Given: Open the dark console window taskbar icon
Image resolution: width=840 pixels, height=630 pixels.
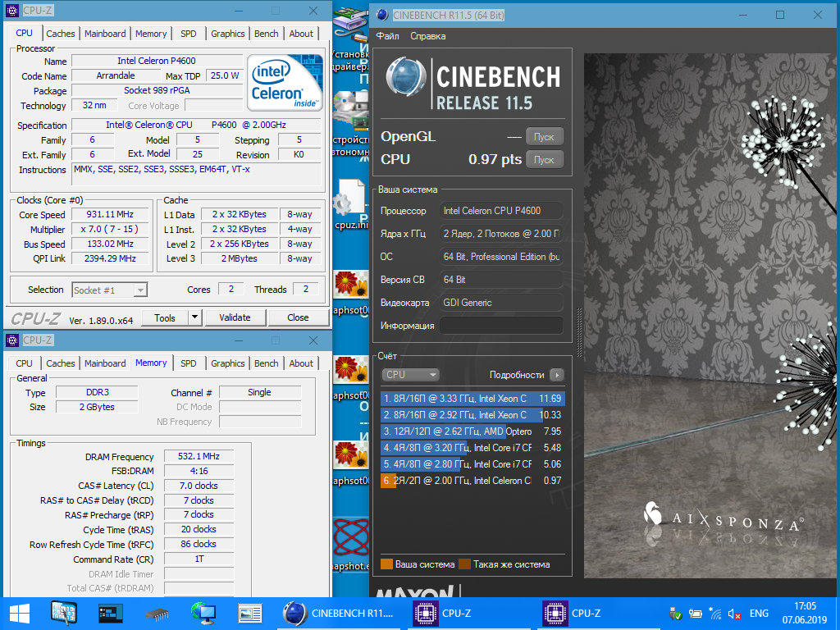Looking at the screenshot, I should (111, 614).
